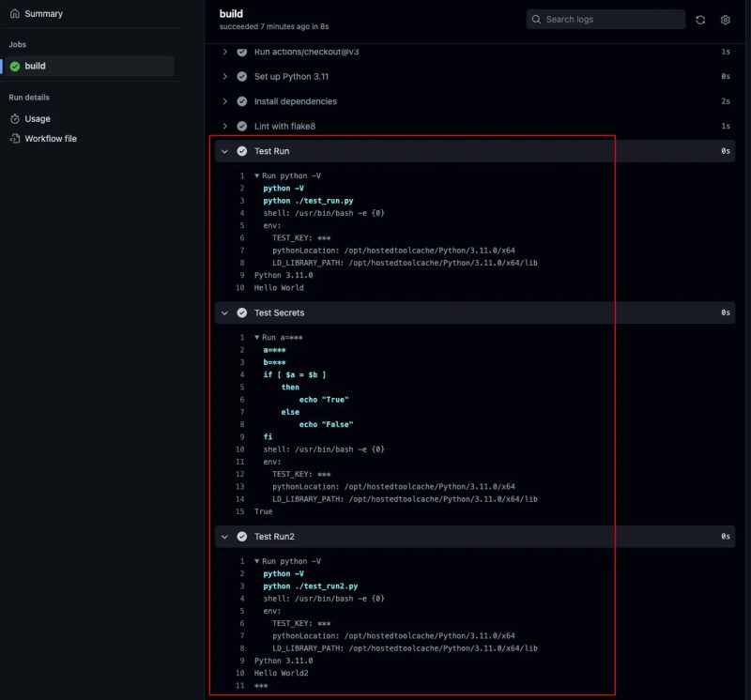
Task: Click the Usage icon under Run details
Action: [17, 118]
